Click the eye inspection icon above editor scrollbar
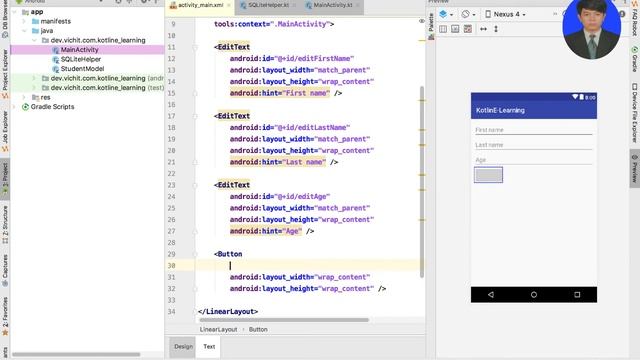Image resolution: width=640 pixels, height=360 pixels. (x=422, y=21)
